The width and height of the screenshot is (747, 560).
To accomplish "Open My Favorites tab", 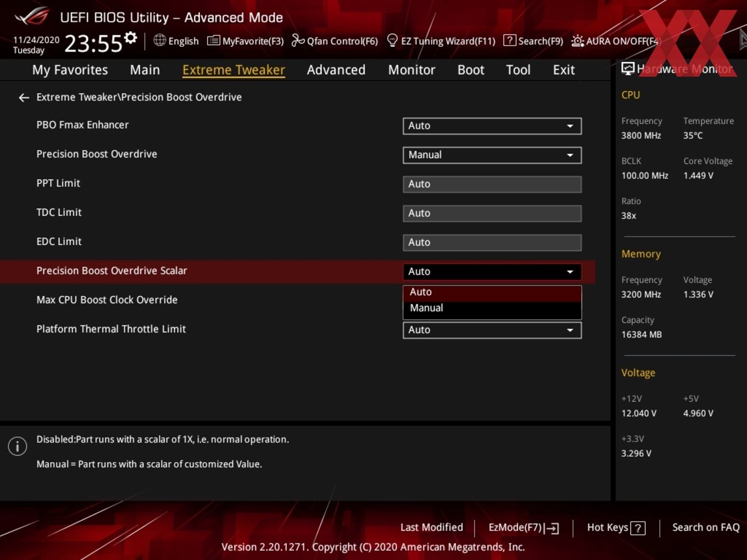I will coord(70,70).
